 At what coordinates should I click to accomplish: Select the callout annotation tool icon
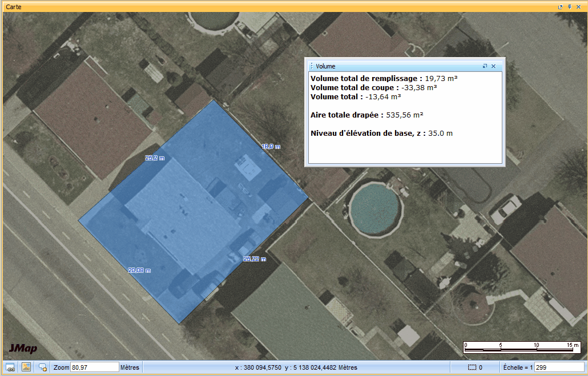(x=42, y=367)
